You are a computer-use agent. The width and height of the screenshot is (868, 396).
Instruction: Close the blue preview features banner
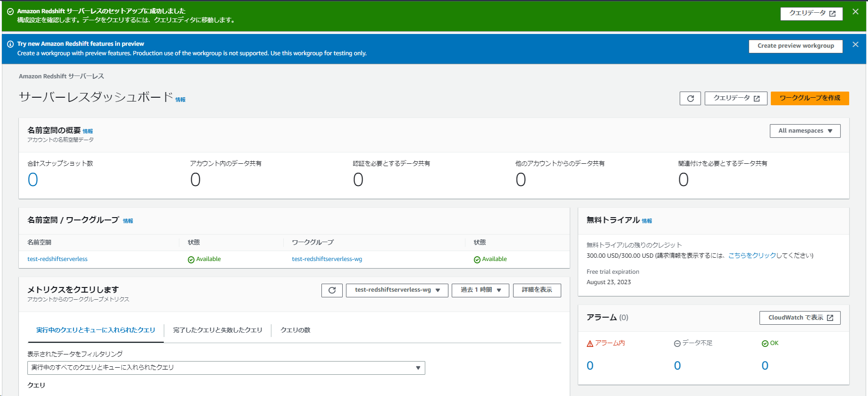tap(855, 44)
